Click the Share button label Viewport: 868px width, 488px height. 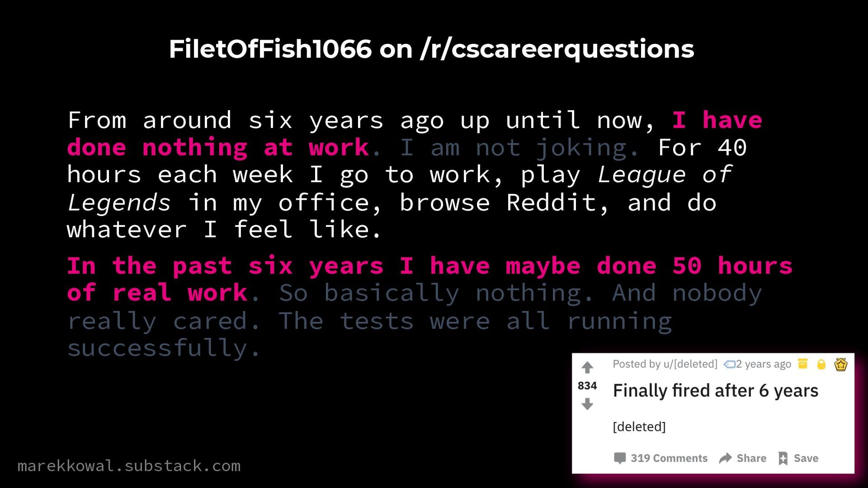pos(751,458)
